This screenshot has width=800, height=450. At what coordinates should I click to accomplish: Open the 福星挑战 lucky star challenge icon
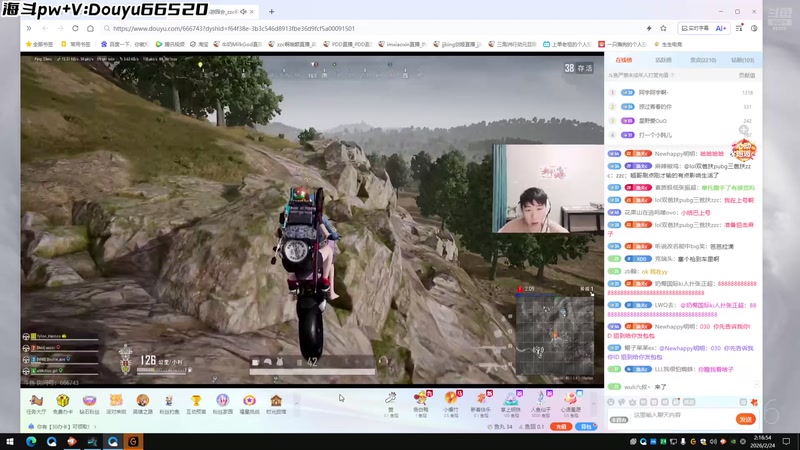[249, 403]
